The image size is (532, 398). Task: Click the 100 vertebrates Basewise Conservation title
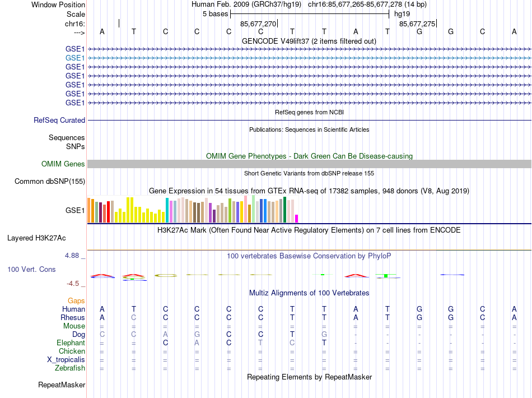coord(309,256)
